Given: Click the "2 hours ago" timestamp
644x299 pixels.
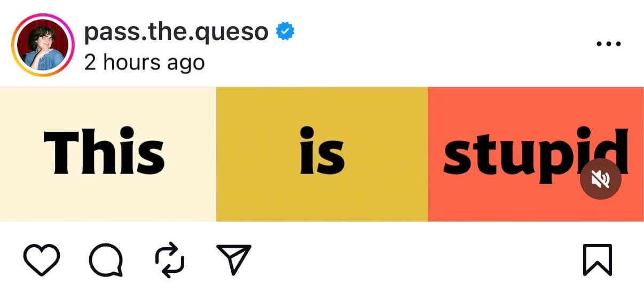Looking at the screenshot, I should pyautogui.click(x=144, y=63).
